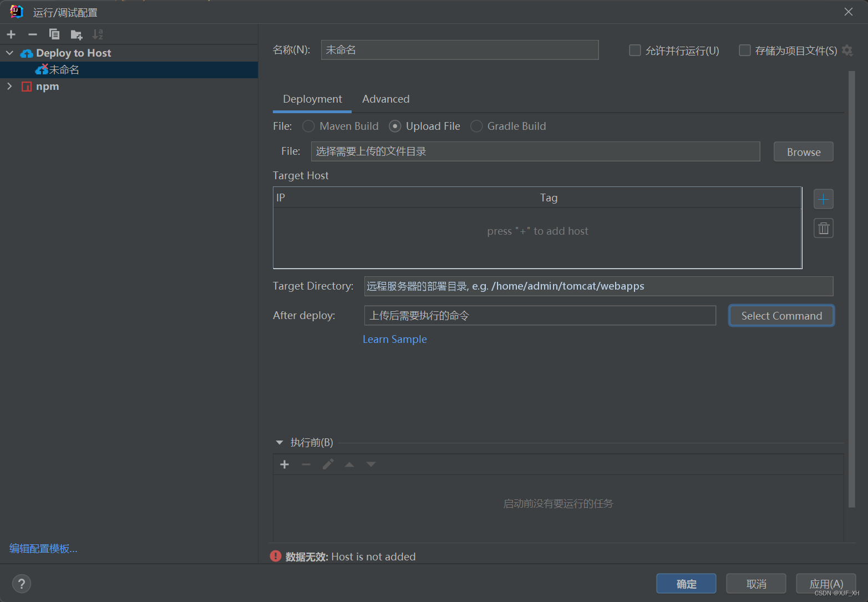
Task: Check 存储为项目文件 option
Action: [x=744, y=50]
